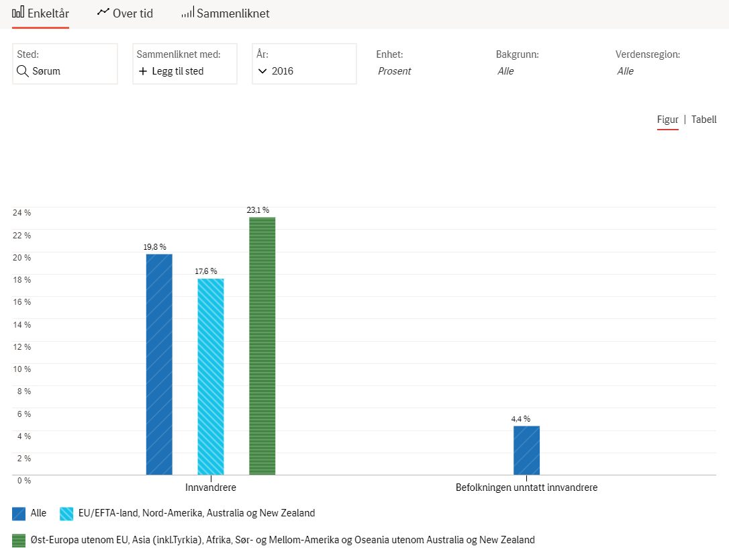Viewport: 729px width, 560px height.
Task: Click the 23,1 % green bar
Action: 262,346
